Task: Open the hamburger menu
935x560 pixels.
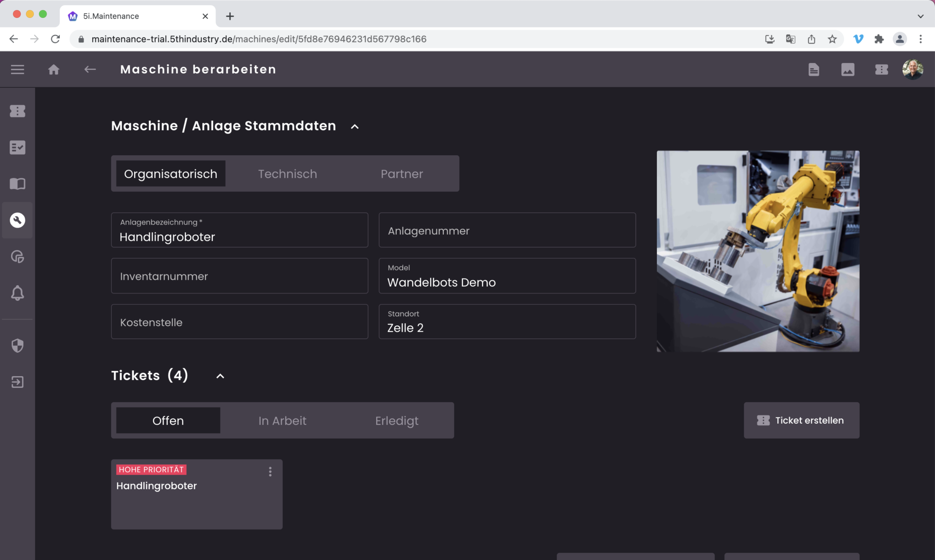Action: (x=17, y=69)
